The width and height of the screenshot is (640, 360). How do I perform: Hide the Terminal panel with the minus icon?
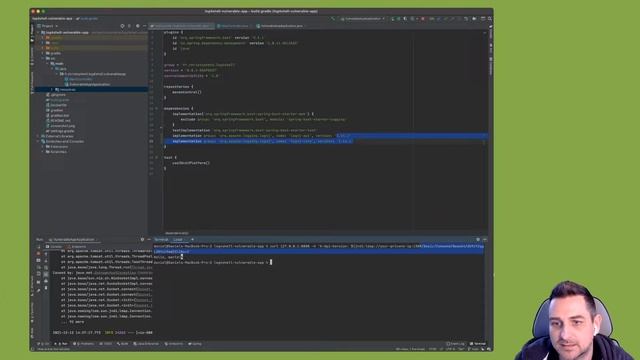point(485,240)
